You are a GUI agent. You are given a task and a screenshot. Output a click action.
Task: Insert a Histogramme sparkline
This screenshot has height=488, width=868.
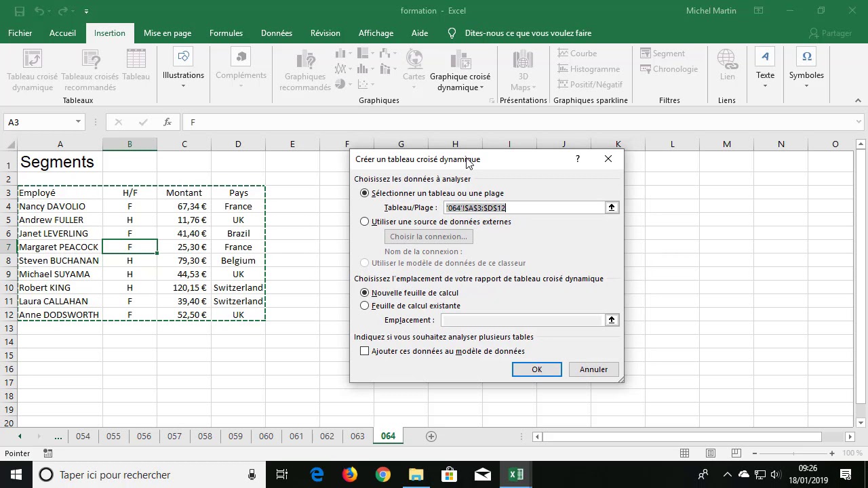[x=589, y=69]
